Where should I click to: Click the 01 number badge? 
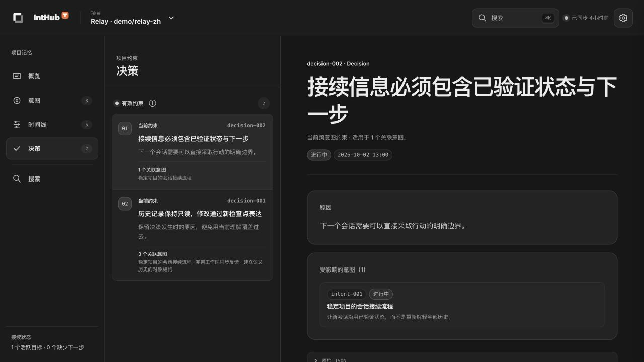125,128
